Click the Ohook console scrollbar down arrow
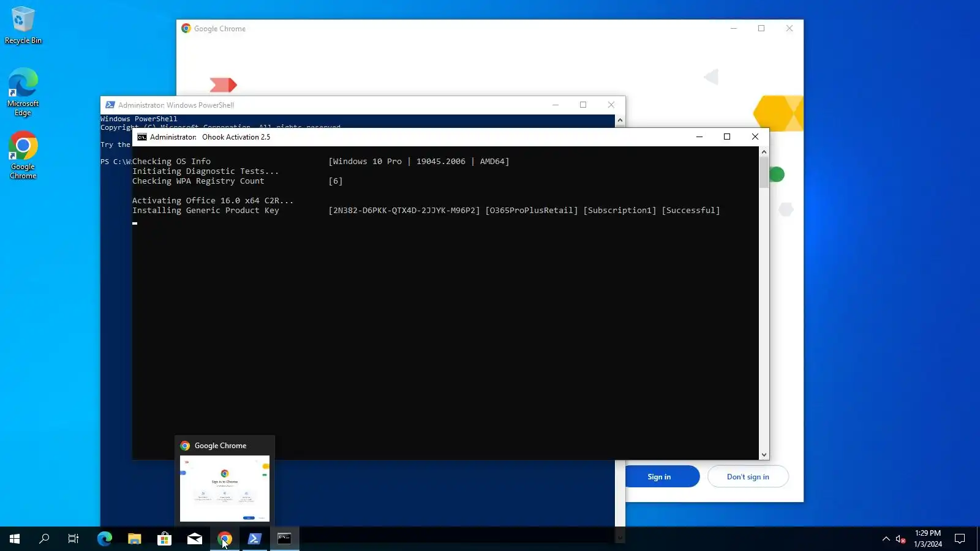The image size is (980, 551). pyautogui.click(x=764, y=455)
